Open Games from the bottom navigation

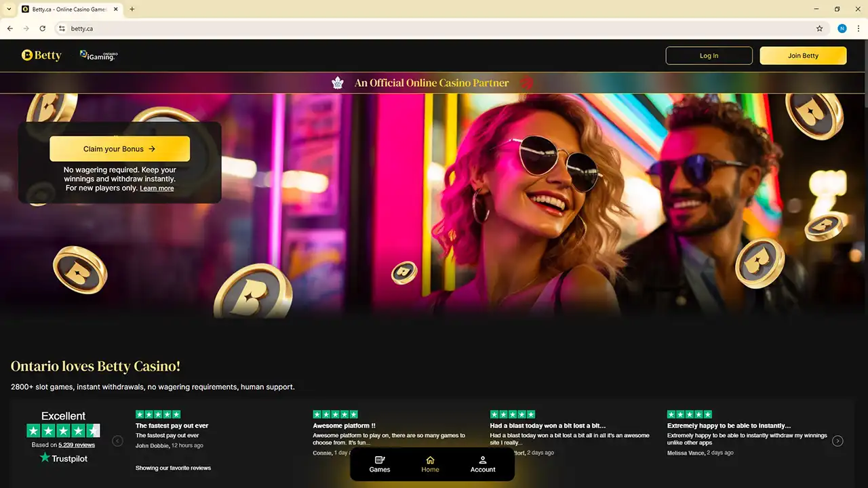pyautogui.click(x=380, y=464)
